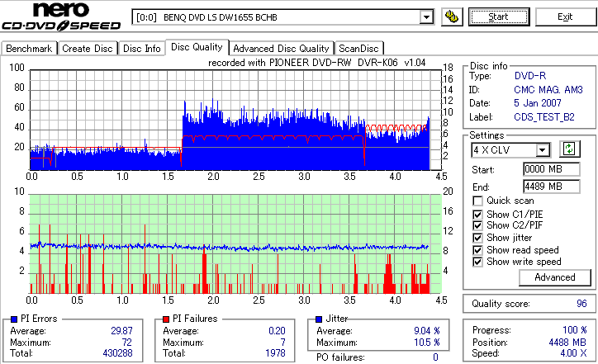The height and width of the screenshot is (364, 598).
Task: Open the Create Disc tab
Action: [88, 49]
